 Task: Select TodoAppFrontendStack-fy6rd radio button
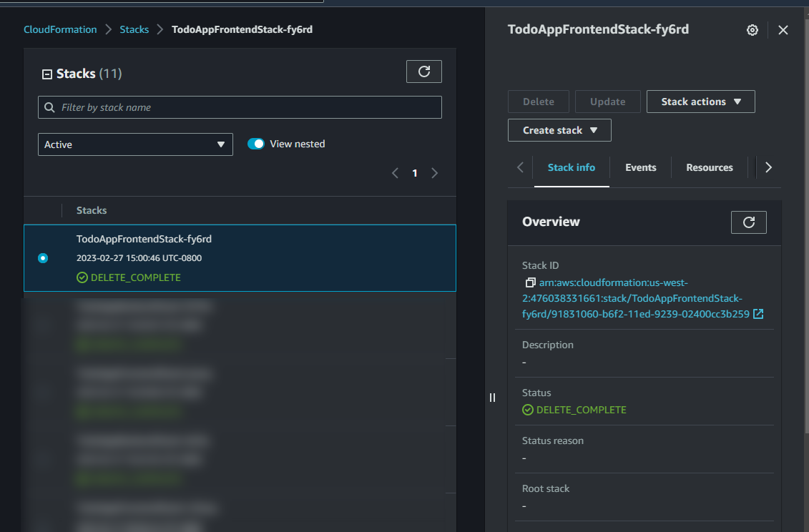click(x=43, y=258)
